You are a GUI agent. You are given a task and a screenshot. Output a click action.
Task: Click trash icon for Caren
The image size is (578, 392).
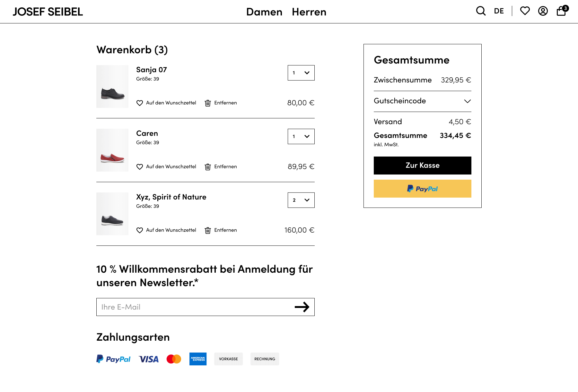point(208,167)
